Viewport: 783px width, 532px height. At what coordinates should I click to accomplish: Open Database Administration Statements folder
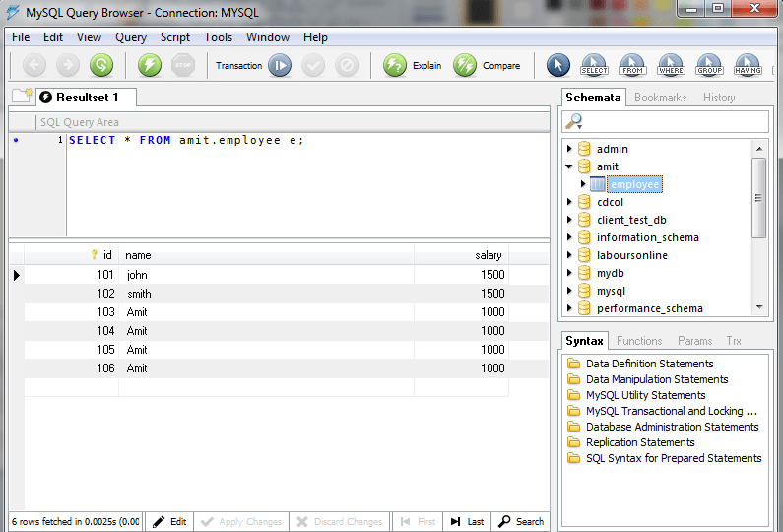click(x=672, y=427)
